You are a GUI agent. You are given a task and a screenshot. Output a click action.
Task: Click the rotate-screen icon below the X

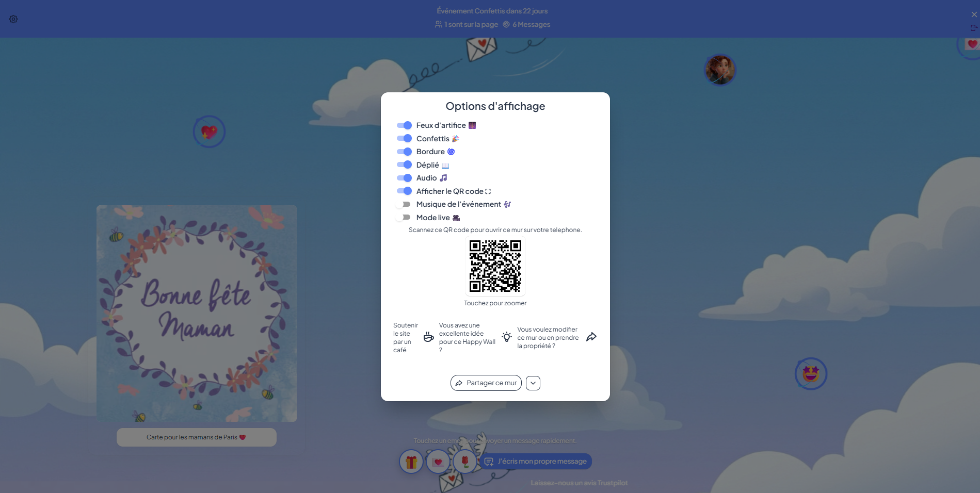pyautogui.click(x=974, y=28)
